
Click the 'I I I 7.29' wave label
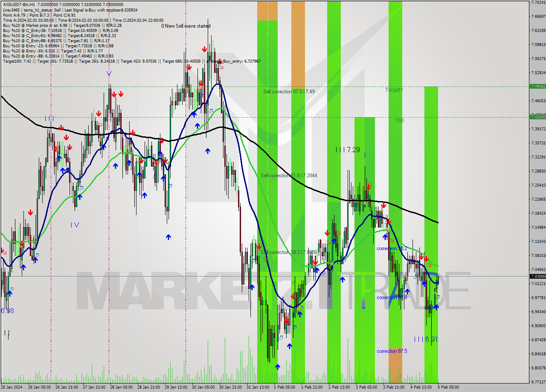click(x=348, y=150)
